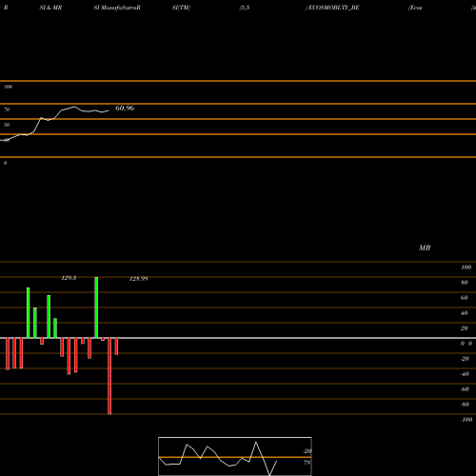
Task: Click the RSI value label 60.96
Action: 125,109
